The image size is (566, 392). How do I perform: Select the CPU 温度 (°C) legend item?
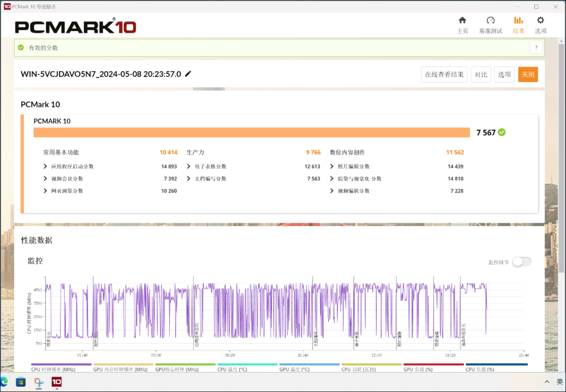(247, 367)
